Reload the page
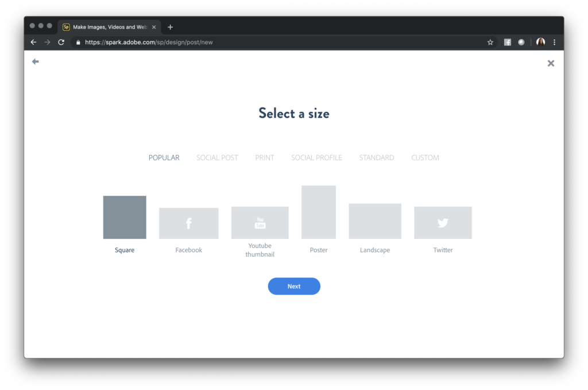Screen dimensions: 588x390 point(61,43)
